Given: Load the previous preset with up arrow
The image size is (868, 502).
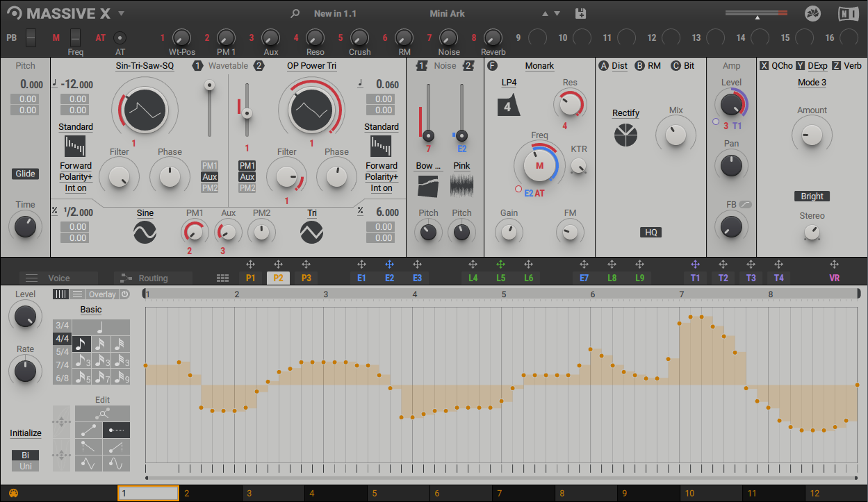Looking at the screenshot, I should point(545,13).
